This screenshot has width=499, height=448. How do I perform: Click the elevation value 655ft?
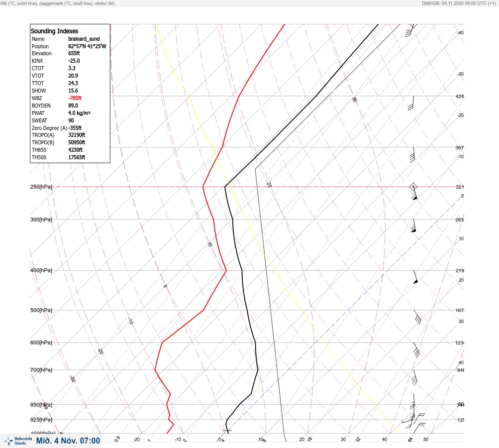pyautogui.click(x=74, y=53)
